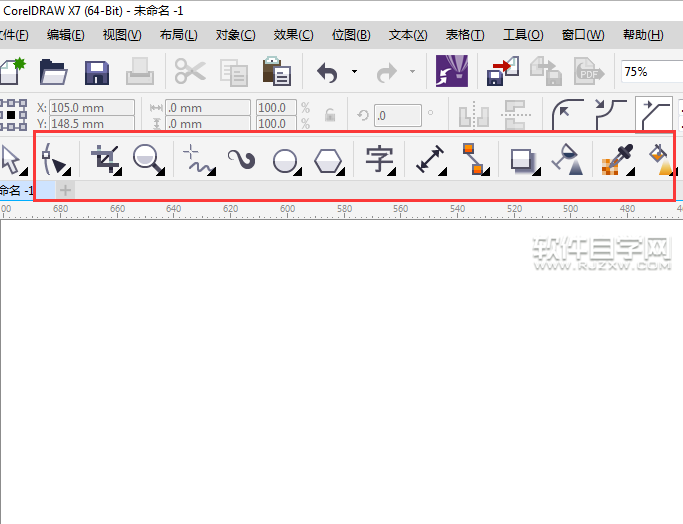The image size is (683, 524).
Task: Select the Drop Shadow tool
Action: click(524, 161)
